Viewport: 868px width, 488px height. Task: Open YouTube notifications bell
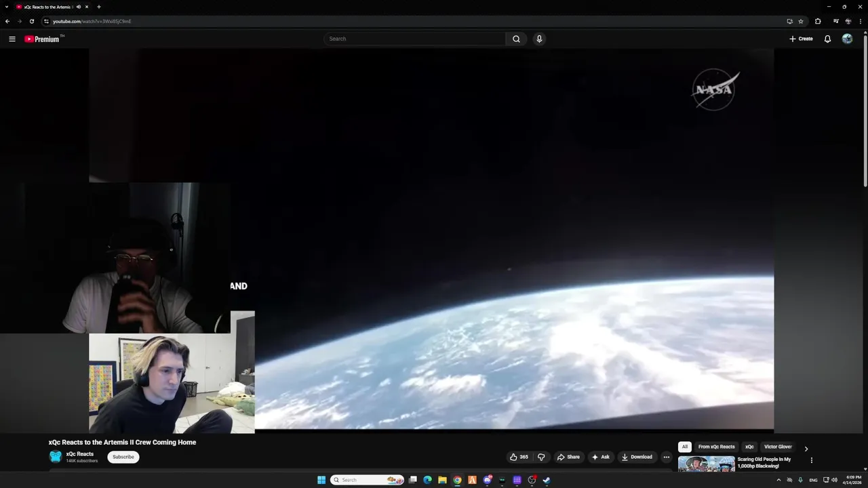pyautogui.click(x=827, y=39)
